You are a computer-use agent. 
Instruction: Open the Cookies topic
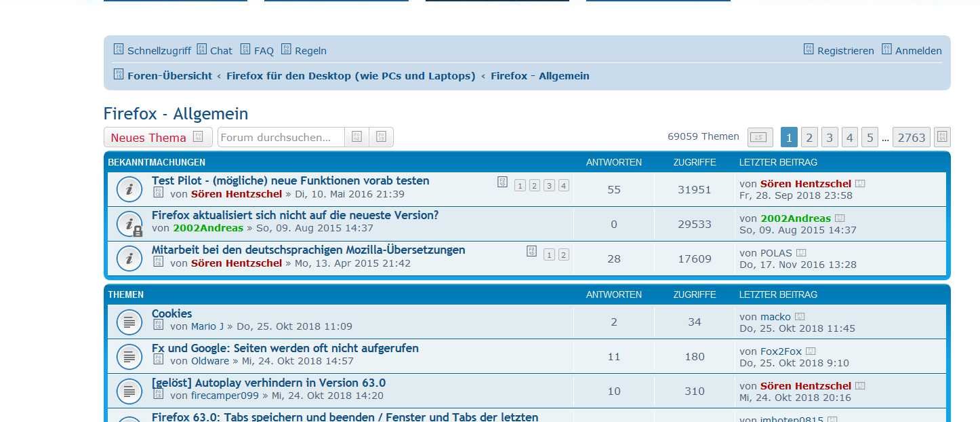[172, 313]
